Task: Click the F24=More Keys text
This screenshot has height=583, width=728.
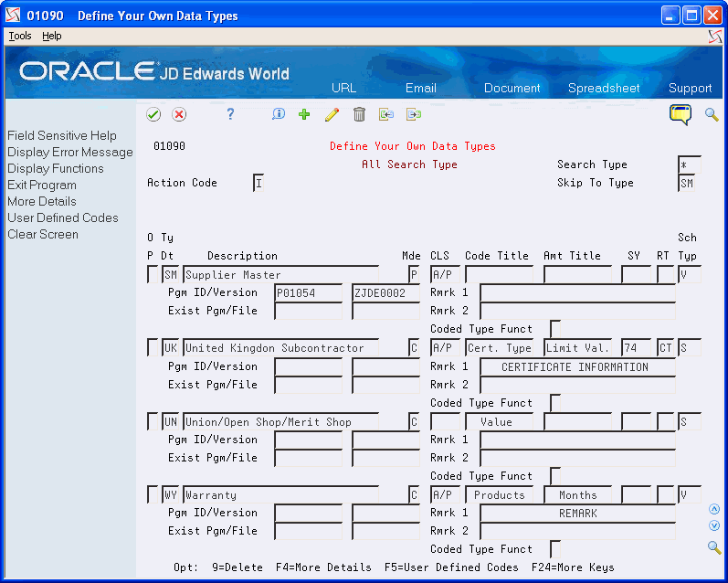Action: [573, 567]
